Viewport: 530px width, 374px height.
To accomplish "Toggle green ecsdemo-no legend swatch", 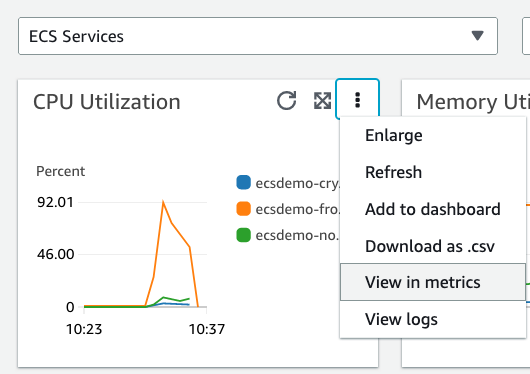I will coord(243,235).
